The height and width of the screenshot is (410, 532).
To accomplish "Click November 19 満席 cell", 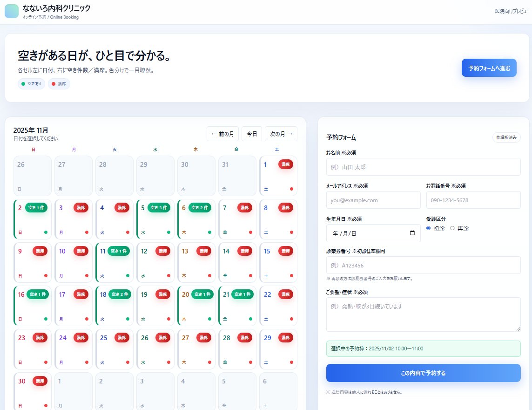I will (155, 306).
